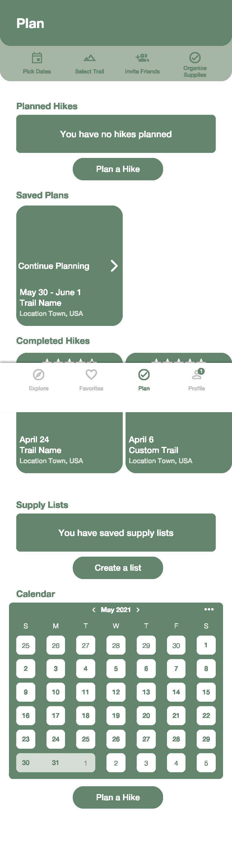Screen dimensions: 232x868
Task: Go to next month after May 2021
Action: coord(138,610)
